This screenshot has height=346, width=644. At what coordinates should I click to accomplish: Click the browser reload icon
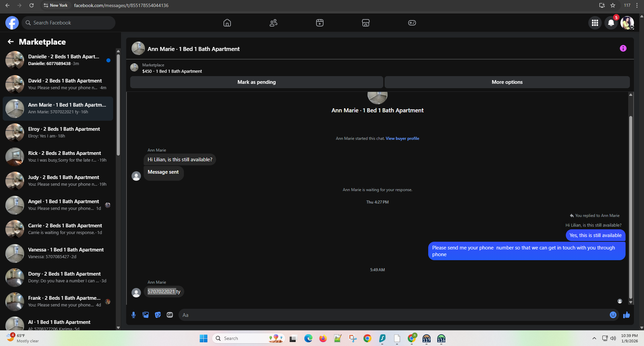click(x=32, y=5)
